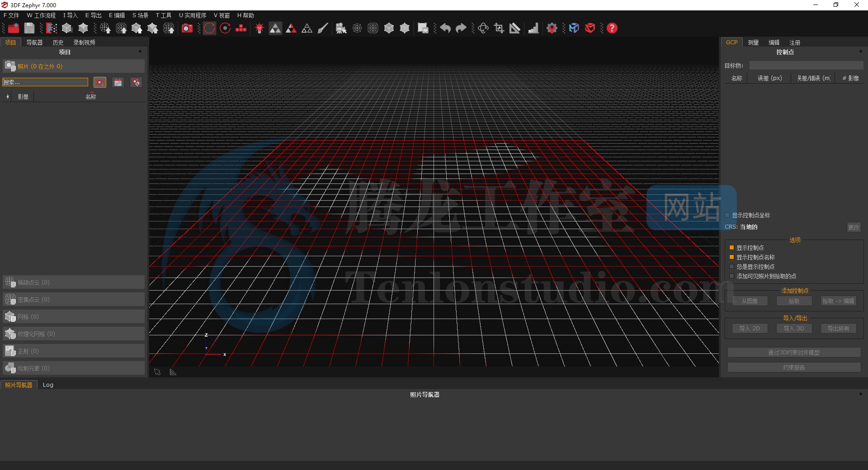Viewport: 868px width, 470px height.
Task: Select the red orbit rotation icon
Action: [x=209, y=28]
